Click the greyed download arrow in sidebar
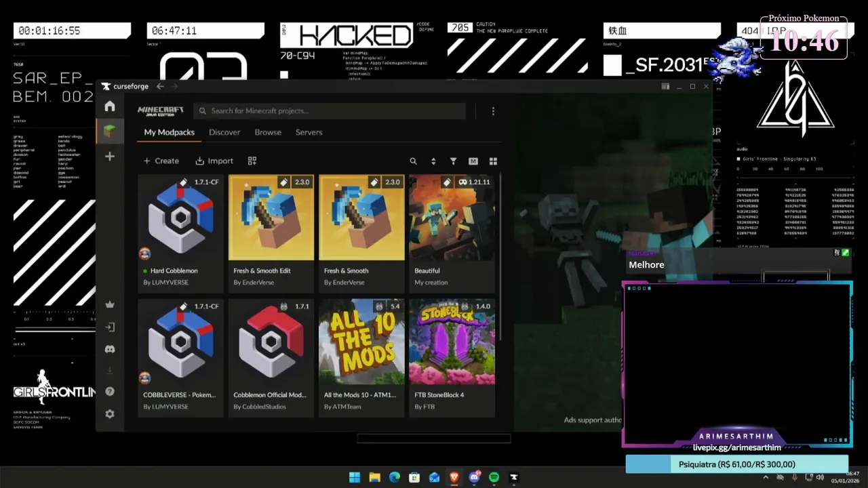This screenshot has width=868, height=488. pyautogui.click(x=110, y=370)
